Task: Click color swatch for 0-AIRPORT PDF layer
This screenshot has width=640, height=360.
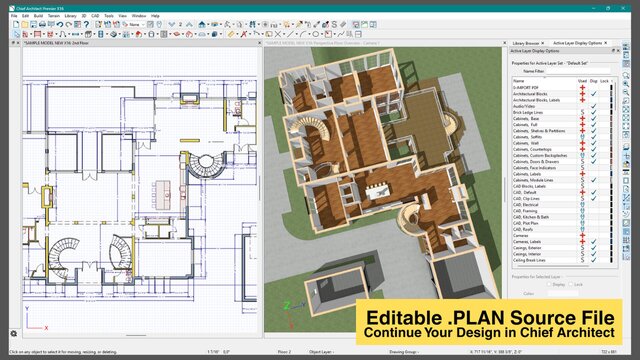Action: 611,87
